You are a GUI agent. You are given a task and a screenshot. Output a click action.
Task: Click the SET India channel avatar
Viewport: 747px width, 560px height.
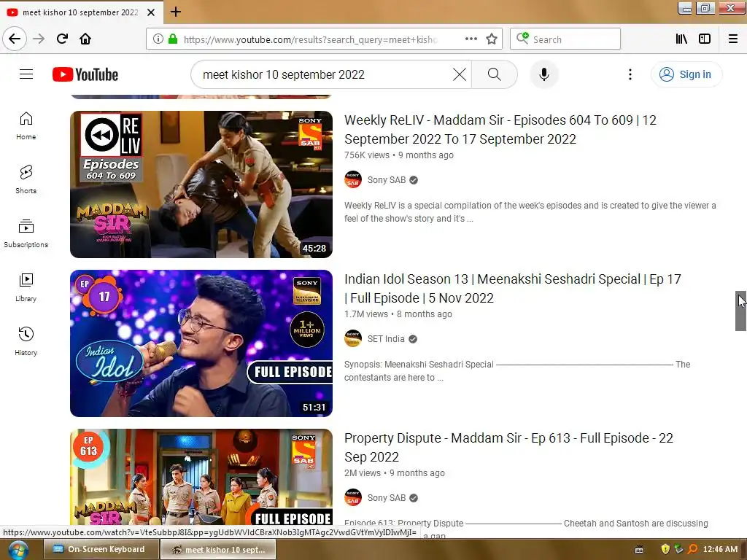(353, 338)
